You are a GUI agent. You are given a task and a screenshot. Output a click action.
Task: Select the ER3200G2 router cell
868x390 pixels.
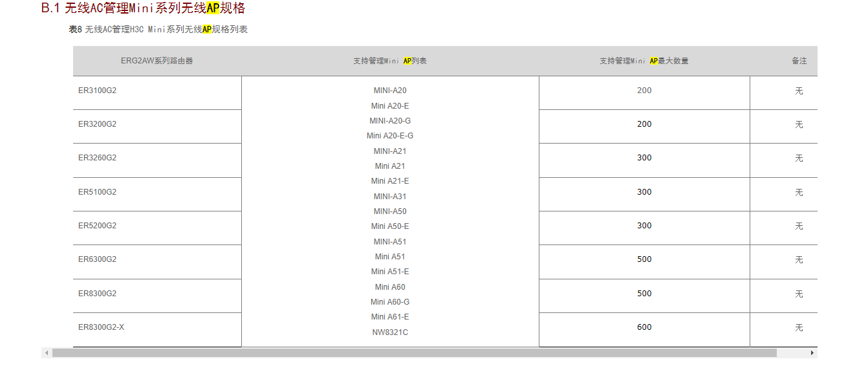98,124
